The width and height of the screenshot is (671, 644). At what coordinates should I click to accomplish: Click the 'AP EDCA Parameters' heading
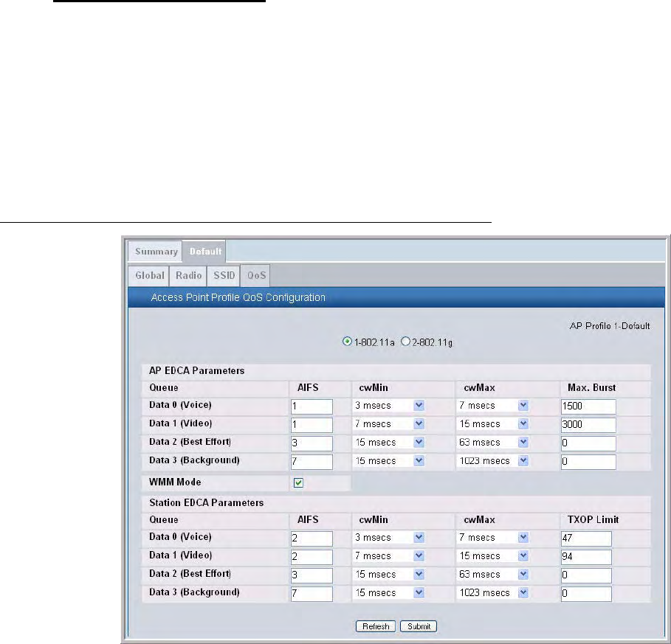coord(196,371)
